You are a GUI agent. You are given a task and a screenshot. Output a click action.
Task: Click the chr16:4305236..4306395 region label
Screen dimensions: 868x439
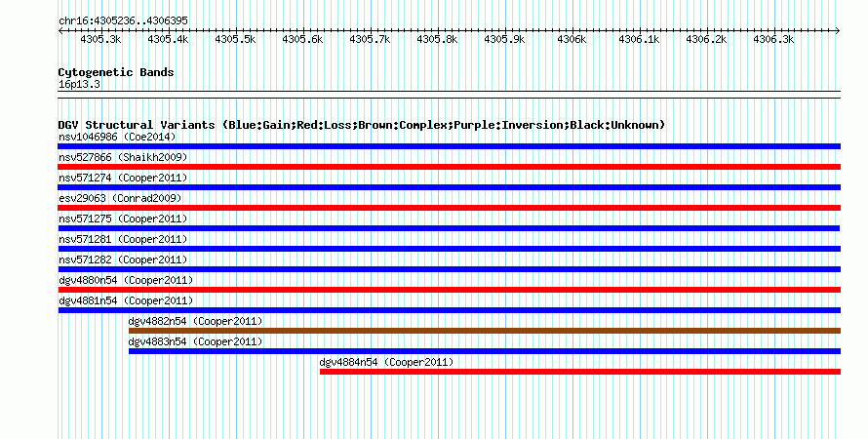[x=123, y=20]
